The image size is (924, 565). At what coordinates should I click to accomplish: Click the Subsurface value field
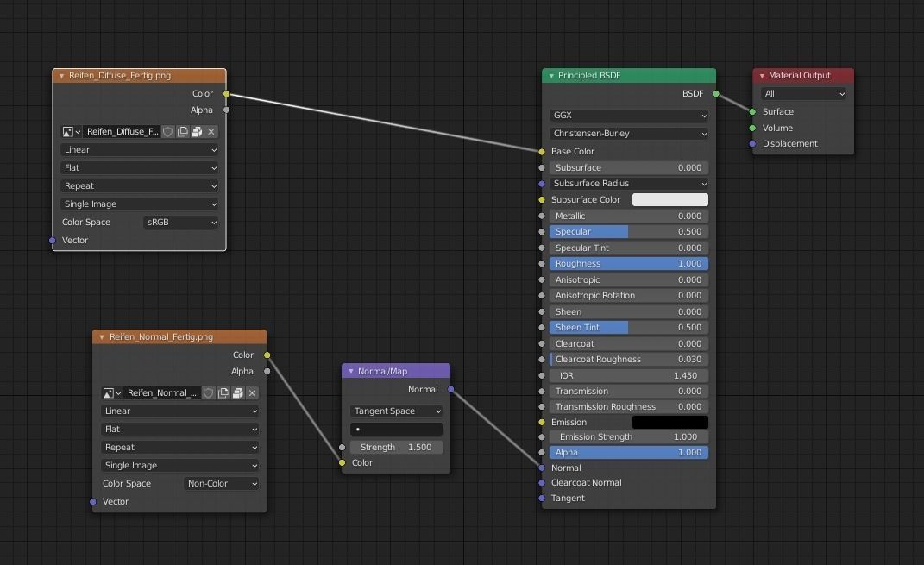(629, 168)
